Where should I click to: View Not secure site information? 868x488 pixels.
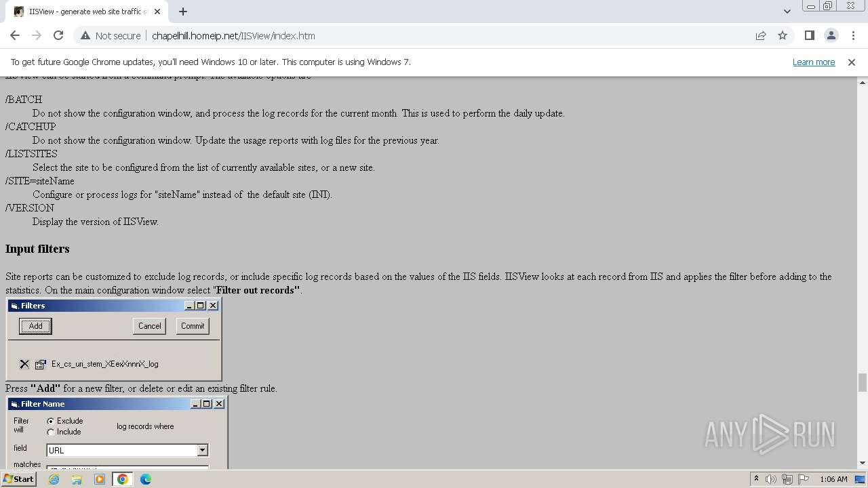pyautogui.click(x=111, y=36)
